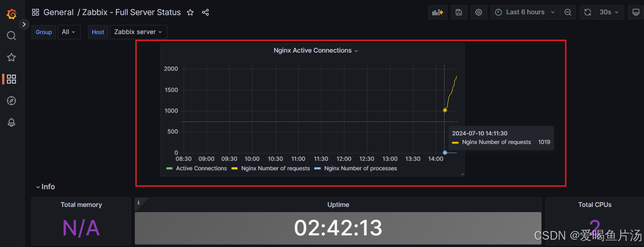
Task: Click the dashboard grid icon beside General
Action: click(x=36, y=13)
